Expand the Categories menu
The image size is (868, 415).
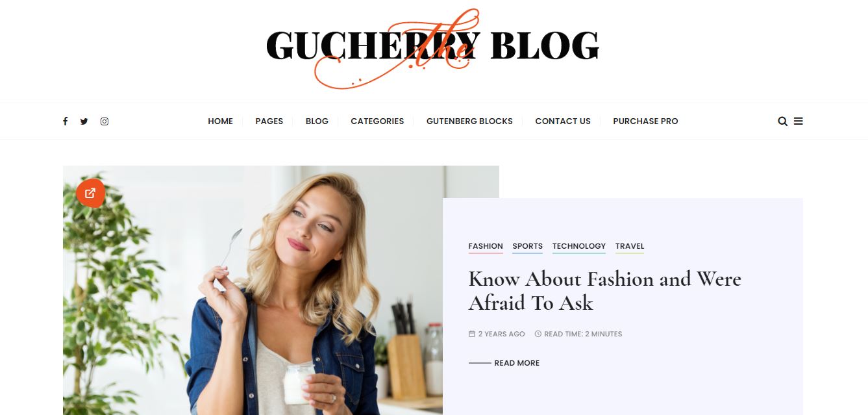(x=377, y=121)
